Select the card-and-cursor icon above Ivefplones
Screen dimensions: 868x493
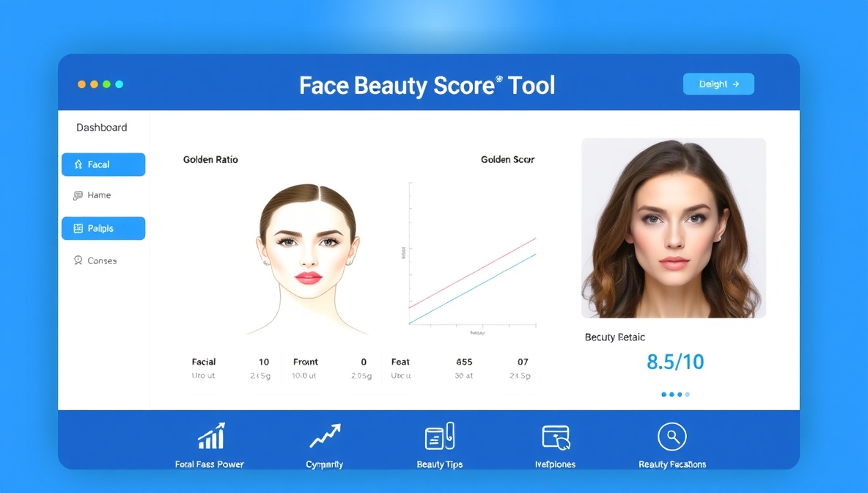coord(555,435)
